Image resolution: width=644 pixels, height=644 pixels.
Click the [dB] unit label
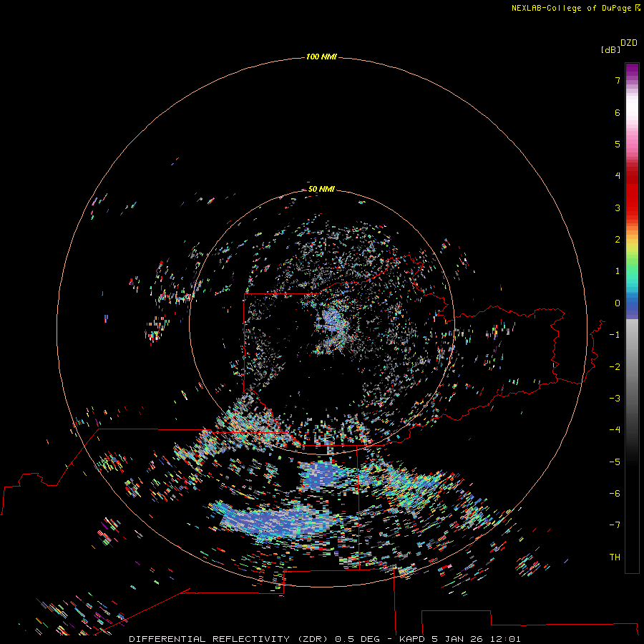611,49
